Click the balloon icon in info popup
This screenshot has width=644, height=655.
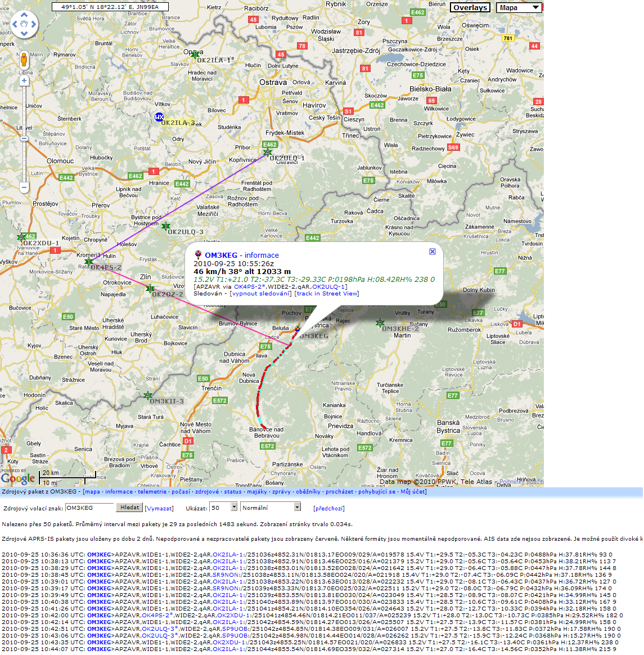198,255
